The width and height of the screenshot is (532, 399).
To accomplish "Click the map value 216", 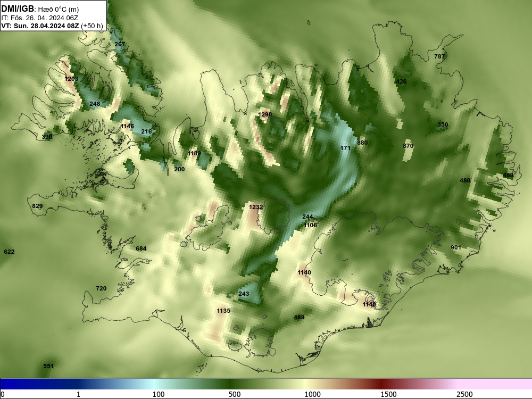I will coord(147,131).
